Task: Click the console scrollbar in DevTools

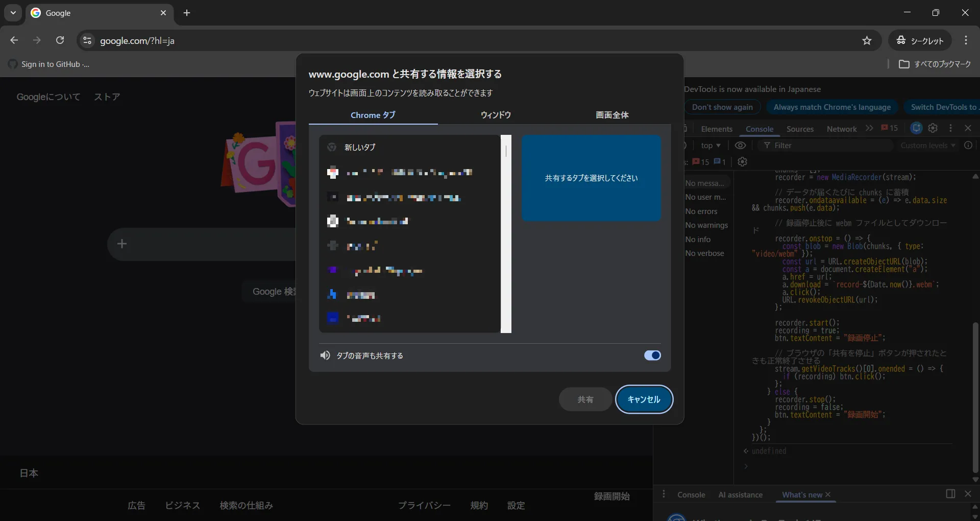Action: [x=975, y=398]
